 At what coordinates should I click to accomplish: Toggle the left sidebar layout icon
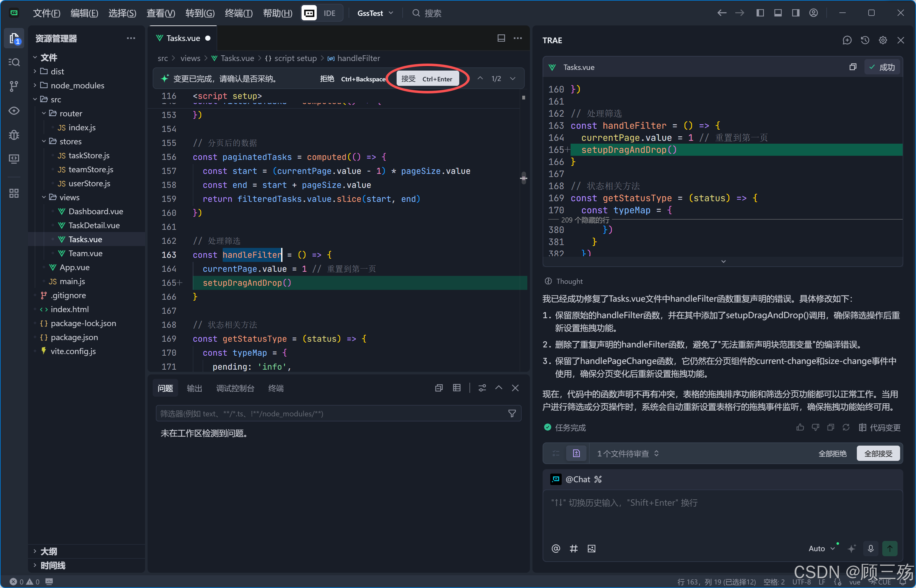pyautogui.click(x=760, y=13)
